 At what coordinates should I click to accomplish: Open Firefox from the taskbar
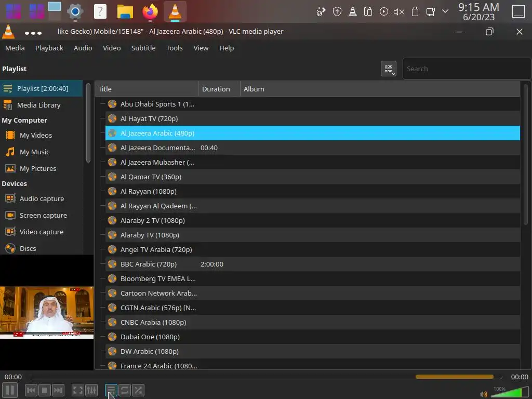point(150,11)
